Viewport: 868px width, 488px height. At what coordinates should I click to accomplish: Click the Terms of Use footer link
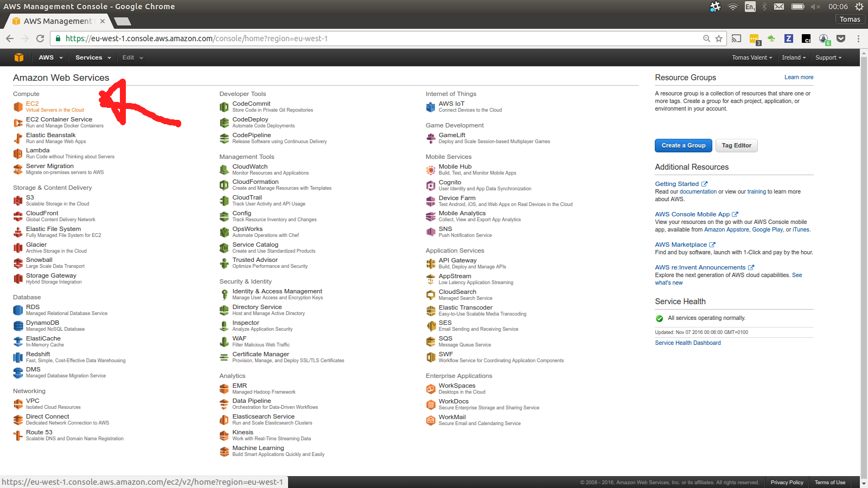[829, 483]
